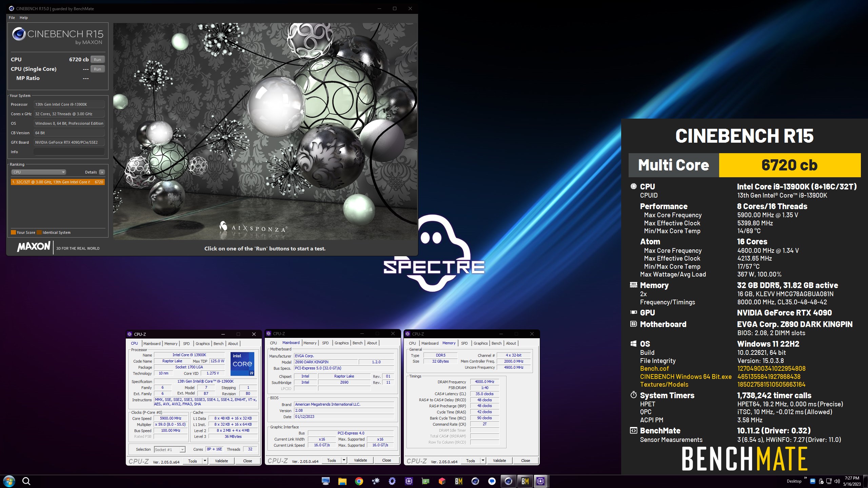Click Tools button in CPU-Z Memory window

click(x=471, y=461)
